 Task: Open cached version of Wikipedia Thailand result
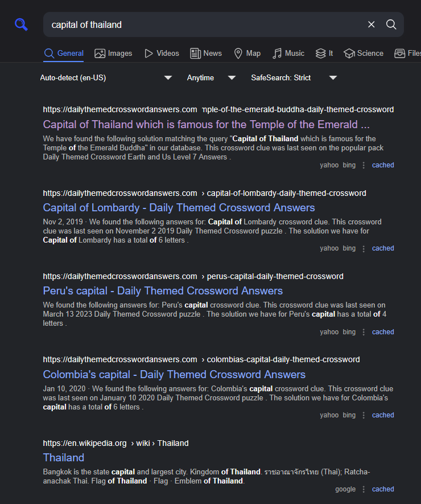click(383, 489)
